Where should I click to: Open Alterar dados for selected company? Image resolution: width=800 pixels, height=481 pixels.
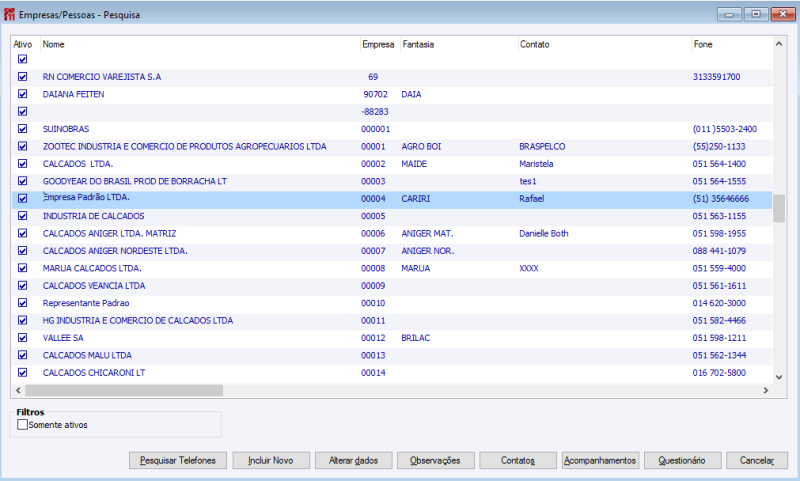[x=354, y=460]
